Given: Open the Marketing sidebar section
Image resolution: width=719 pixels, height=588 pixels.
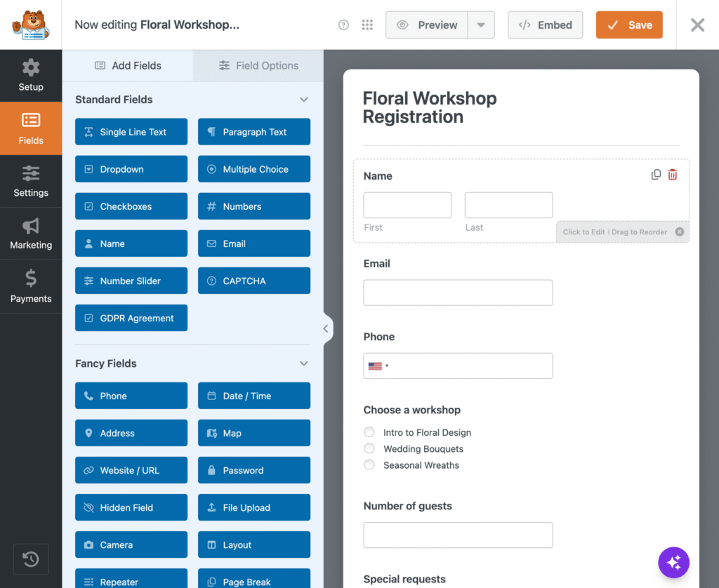Looking at the screenshot, I should 31,234.
